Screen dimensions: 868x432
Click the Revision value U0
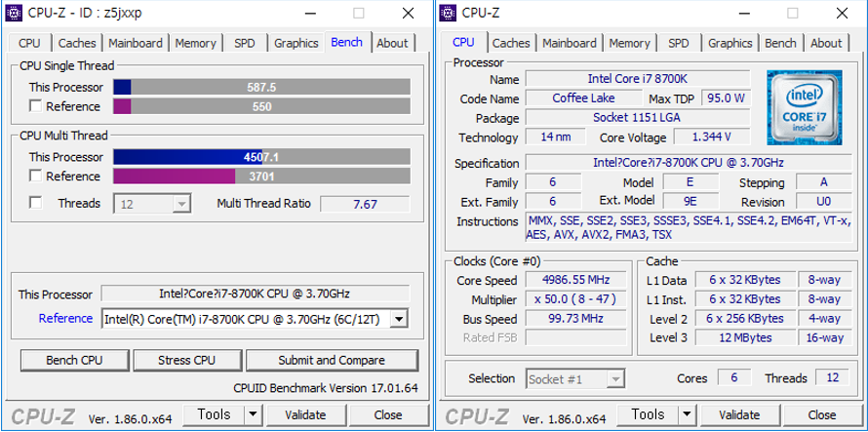823,201
